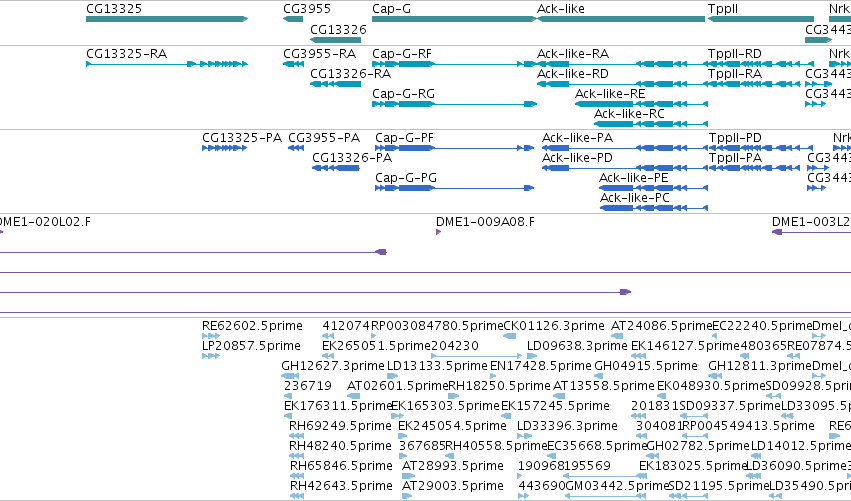Click the CG3955 gene label
Image resolution: width=851 pixels, height=501 pixels.
click(307, 9)
